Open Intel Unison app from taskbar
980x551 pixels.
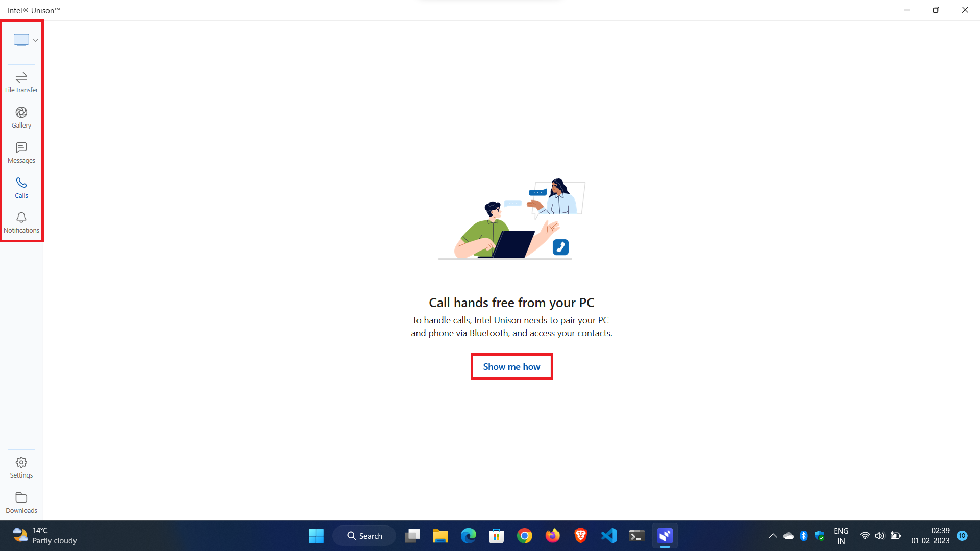coord(665,536)
